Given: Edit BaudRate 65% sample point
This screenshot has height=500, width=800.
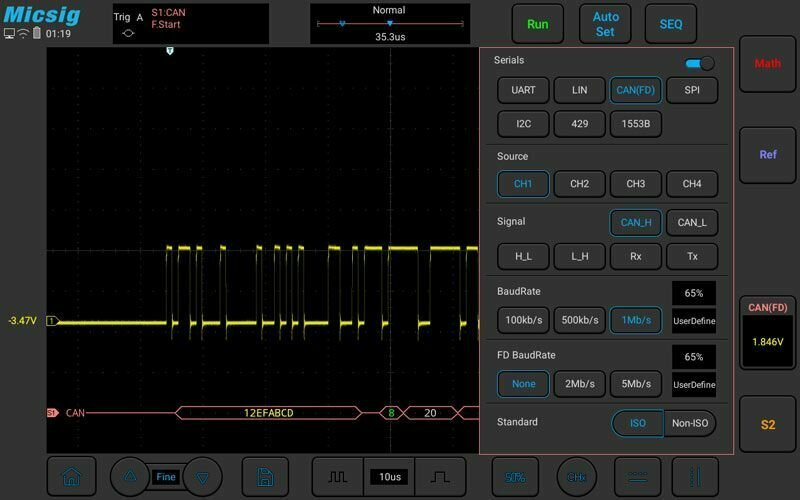Looking at the screenshot, I should 694,293.
